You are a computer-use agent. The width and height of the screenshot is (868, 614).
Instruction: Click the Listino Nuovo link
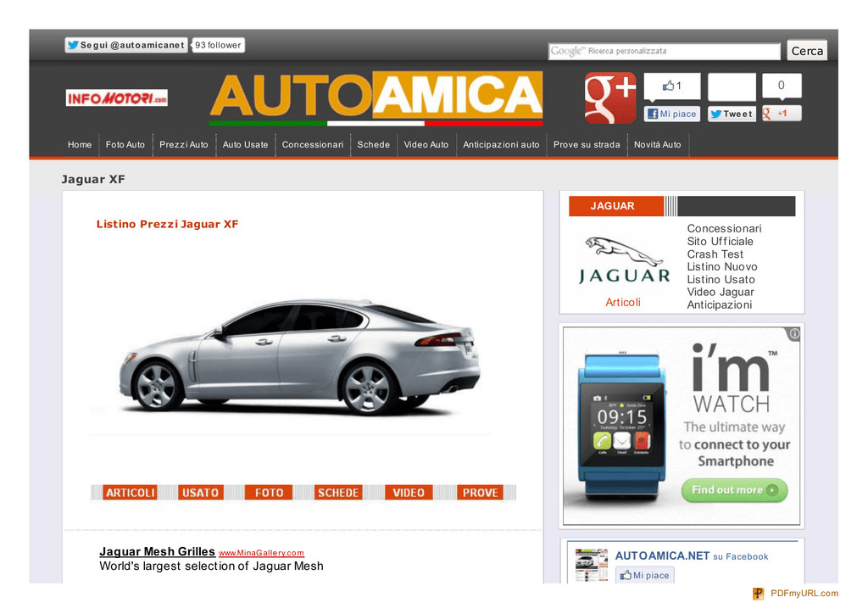[722, 267]
